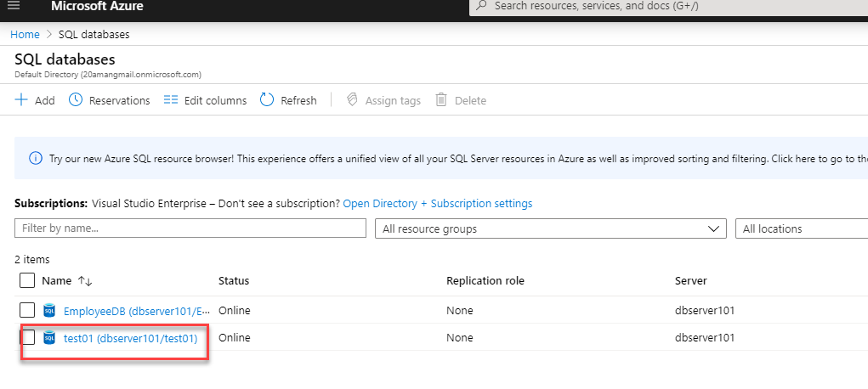The height and width of the screenshot is (389, 868).
Task: Open the hamburger portal menu
Action: coord(14,5)
